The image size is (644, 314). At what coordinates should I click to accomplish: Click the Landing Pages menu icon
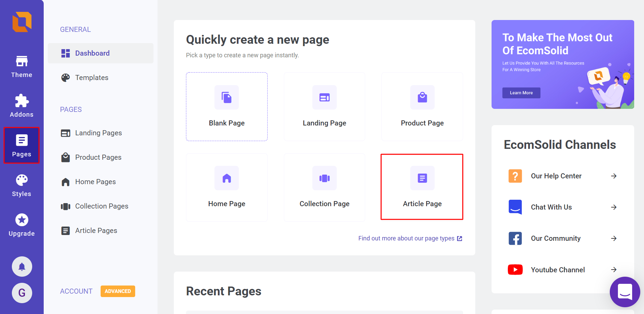pos(65,133)
